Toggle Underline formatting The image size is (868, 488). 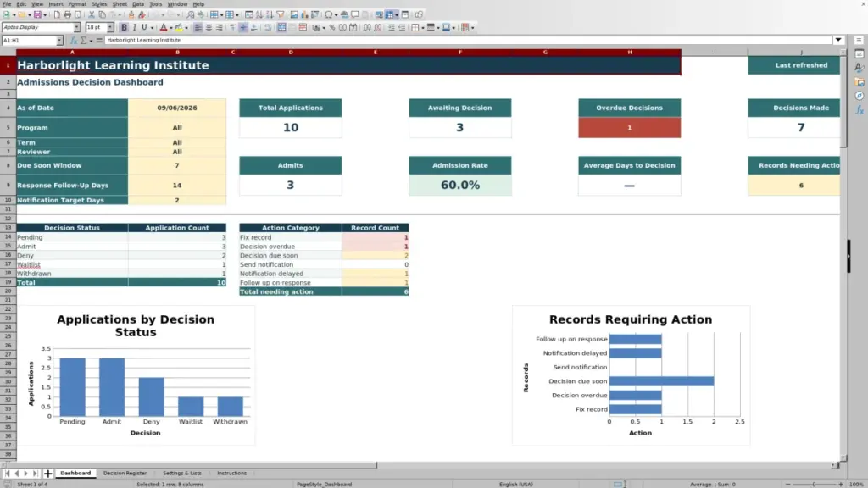point(144,27)
